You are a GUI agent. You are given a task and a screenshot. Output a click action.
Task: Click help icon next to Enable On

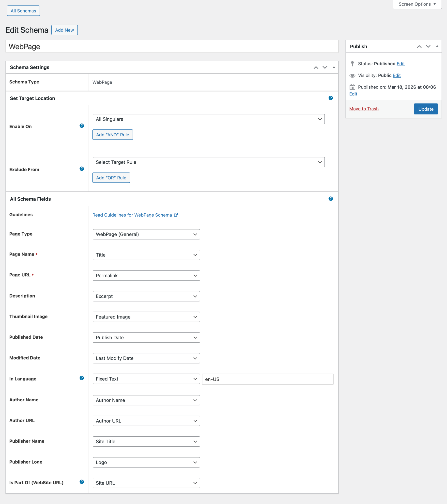82,126
